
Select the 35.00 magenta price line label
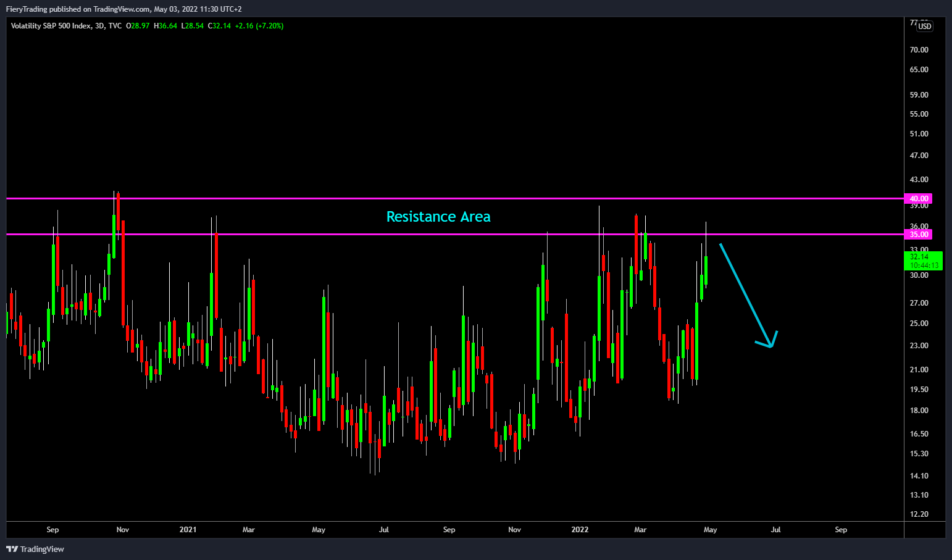pos(919,235)
